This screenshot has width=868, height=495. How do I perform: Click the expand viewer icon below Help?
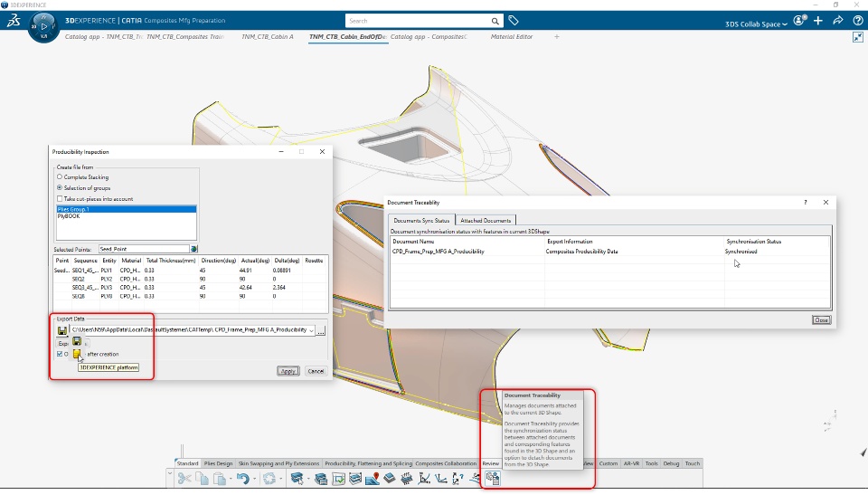pos(858,37)
